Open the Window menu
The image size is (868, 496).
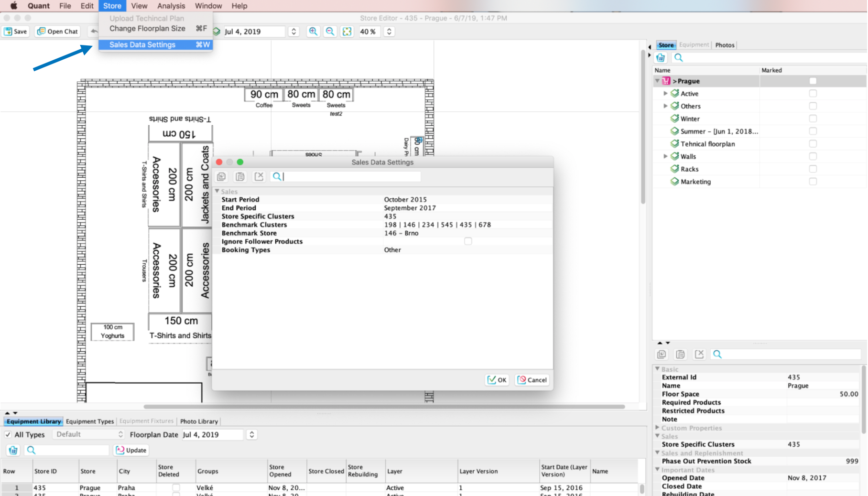pos(208,6)
